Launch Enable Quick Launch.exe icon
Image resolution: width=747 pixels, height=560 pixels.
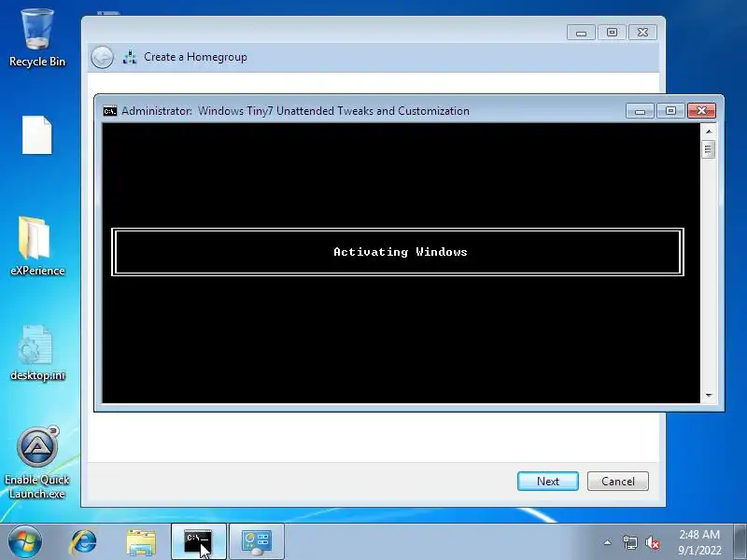pos(37,462)
